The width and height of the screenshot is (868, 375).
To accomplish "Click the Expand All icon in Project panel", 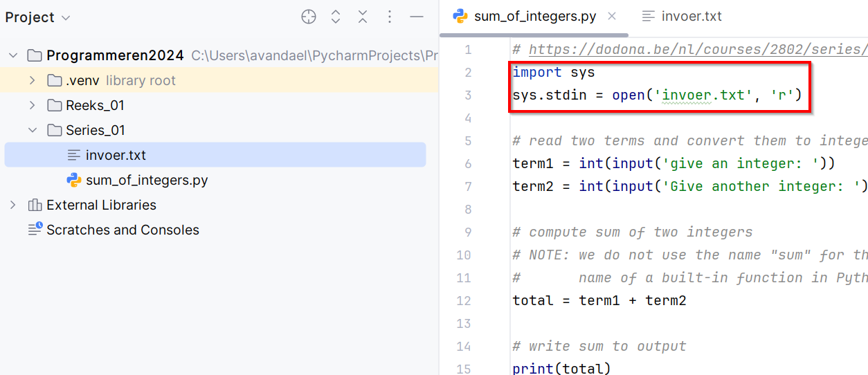I will pos(336,17).
